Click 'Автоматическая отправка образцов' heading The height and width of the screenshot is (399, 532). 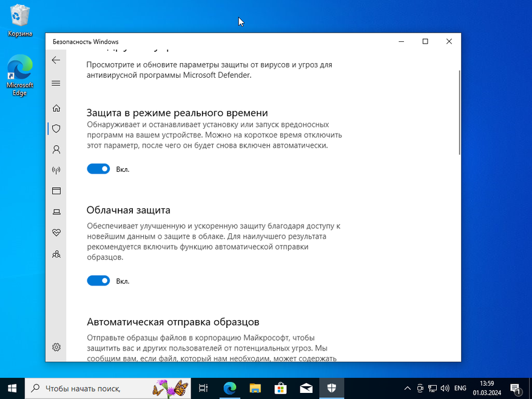(173, 322)
